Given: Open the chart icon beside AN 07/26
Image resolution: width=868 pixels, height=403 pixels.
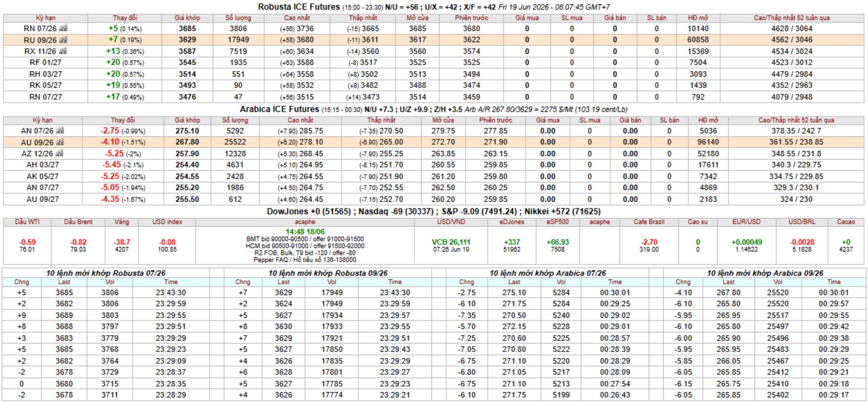Looking at the screenshot, I should point(60,131).
